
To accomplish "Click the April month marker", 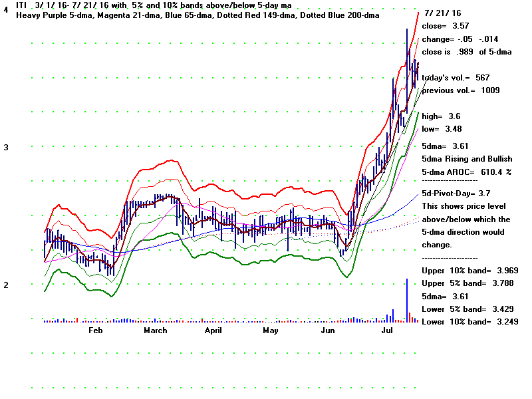I will pyautogui.click(x=213, y=330).
